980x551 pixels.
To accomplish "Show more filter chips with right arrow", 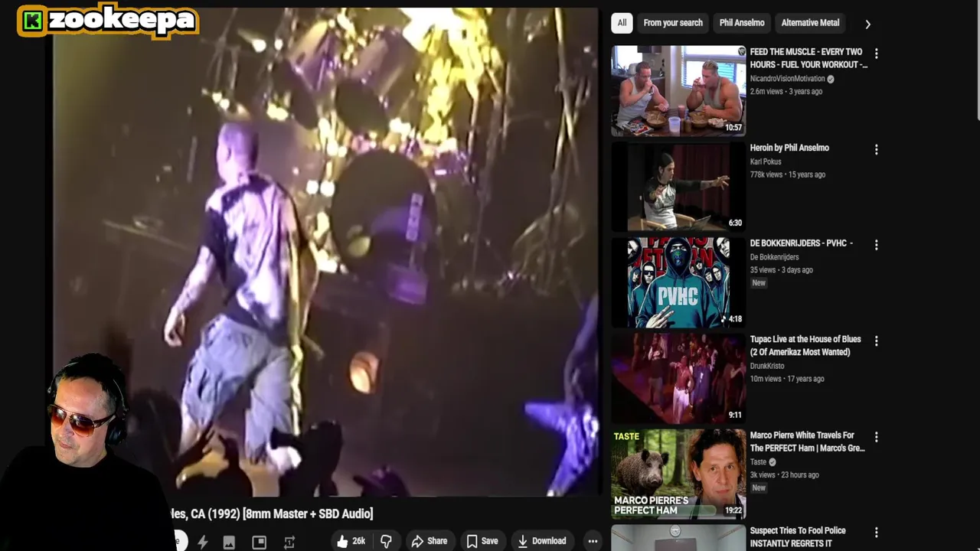I will [867, 24].
